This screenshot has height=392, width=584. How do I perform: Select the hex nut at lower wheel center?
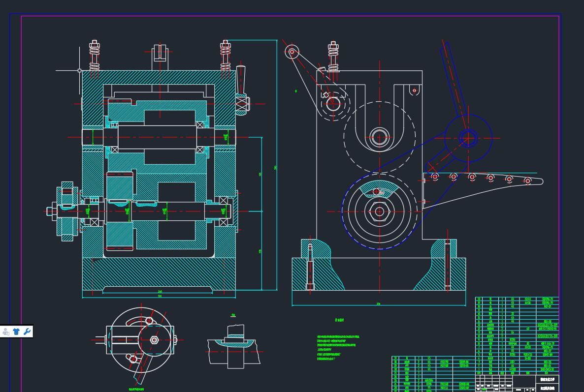[x=379, y=211]
